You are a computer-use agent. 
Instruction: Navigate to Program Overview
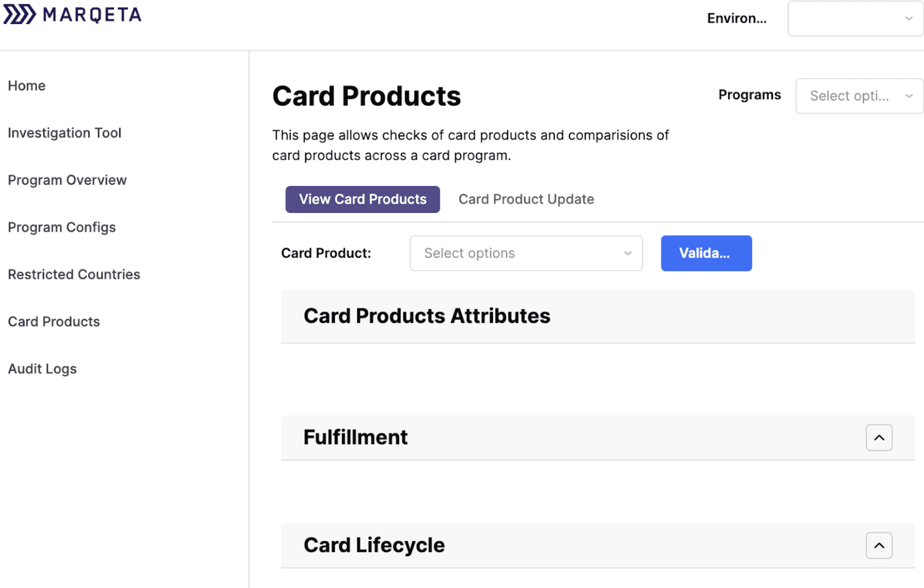coord(67,180)
